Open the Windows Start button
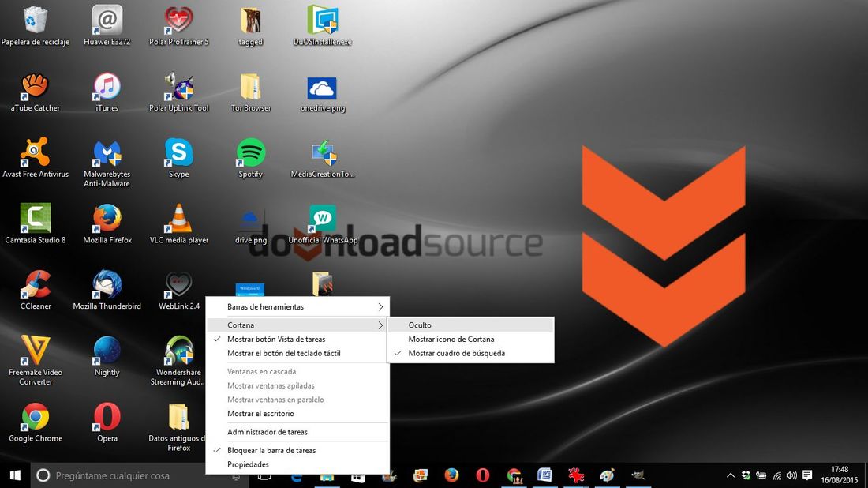 [x=15, y=475]
